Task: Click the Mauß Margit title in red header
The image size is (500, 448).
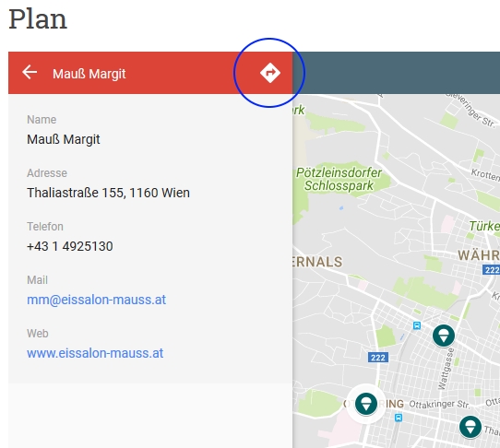Action: [89, 74]
